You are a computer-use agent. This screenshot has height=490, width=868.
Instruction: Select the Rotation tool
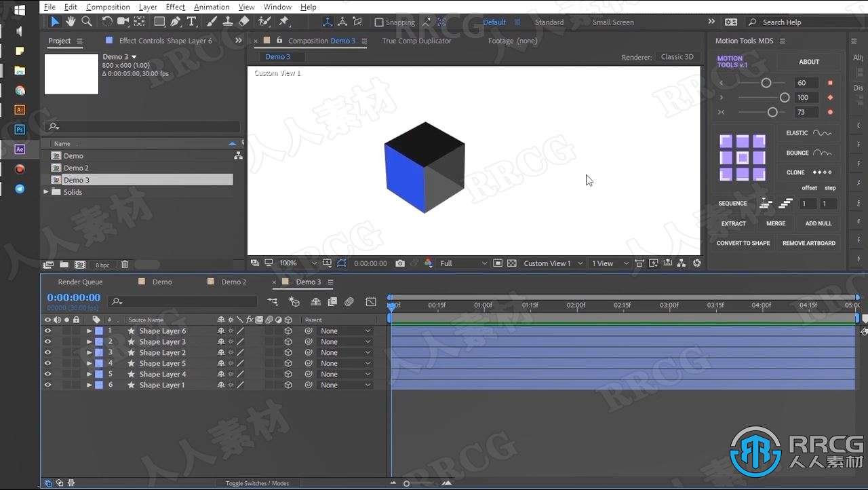(107, 22)
